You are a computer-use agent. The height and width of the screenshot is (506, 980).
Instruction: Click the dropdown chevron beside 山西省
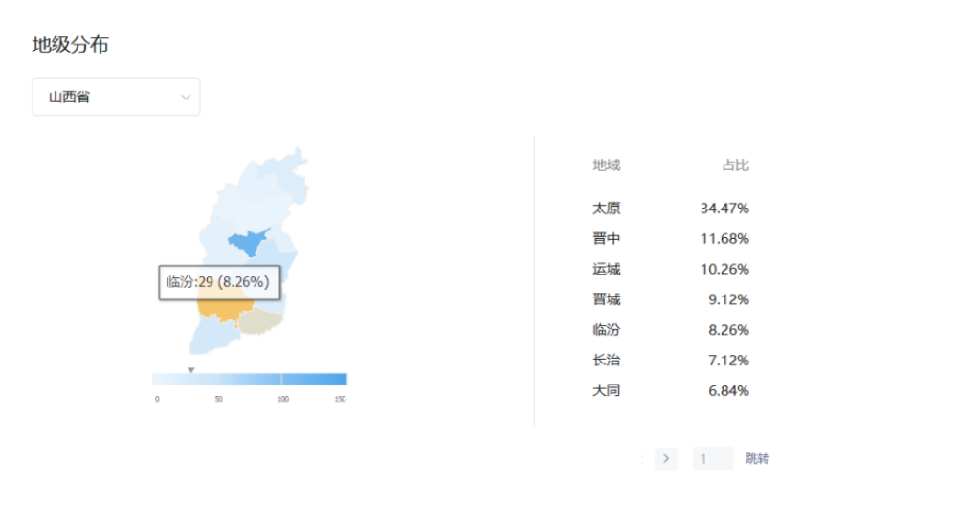(x=186, y=98)
